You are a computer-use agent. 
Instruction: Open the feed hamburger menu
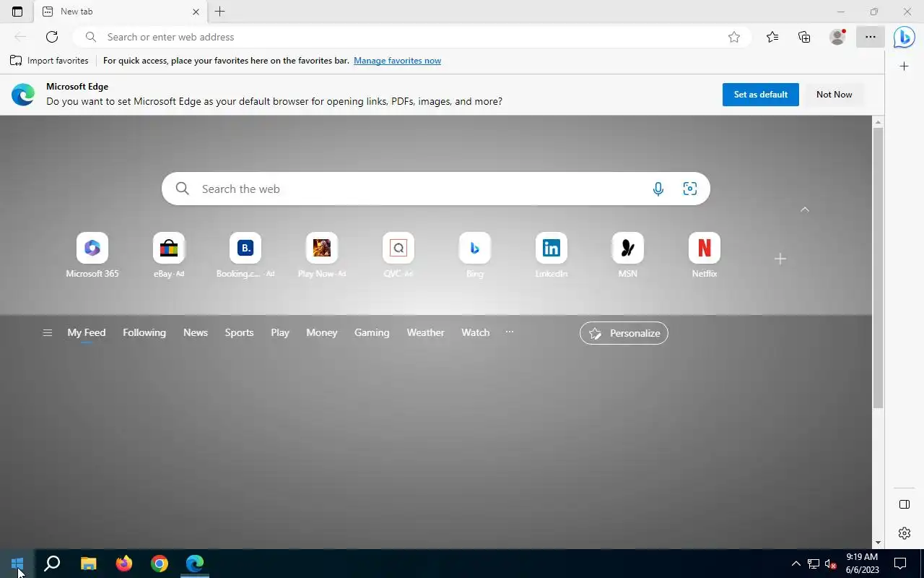pyautogui.click(x=48, y=333)
